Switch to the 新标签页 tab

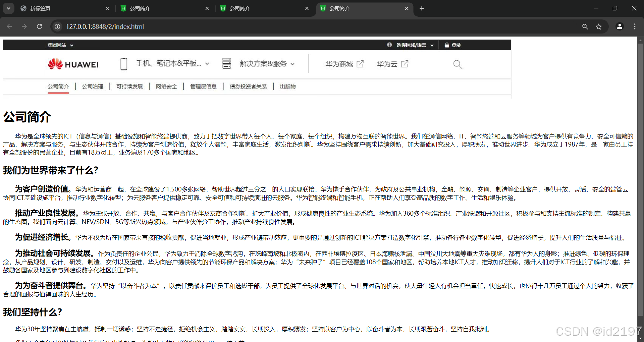(x=64, y=8)
